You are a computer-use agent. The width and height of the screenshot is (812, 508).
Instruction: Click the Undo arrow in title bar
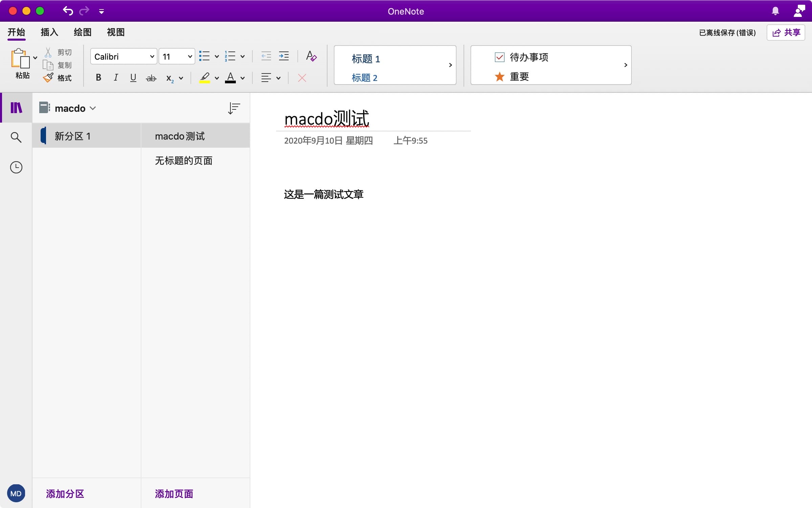pos(68,11)
